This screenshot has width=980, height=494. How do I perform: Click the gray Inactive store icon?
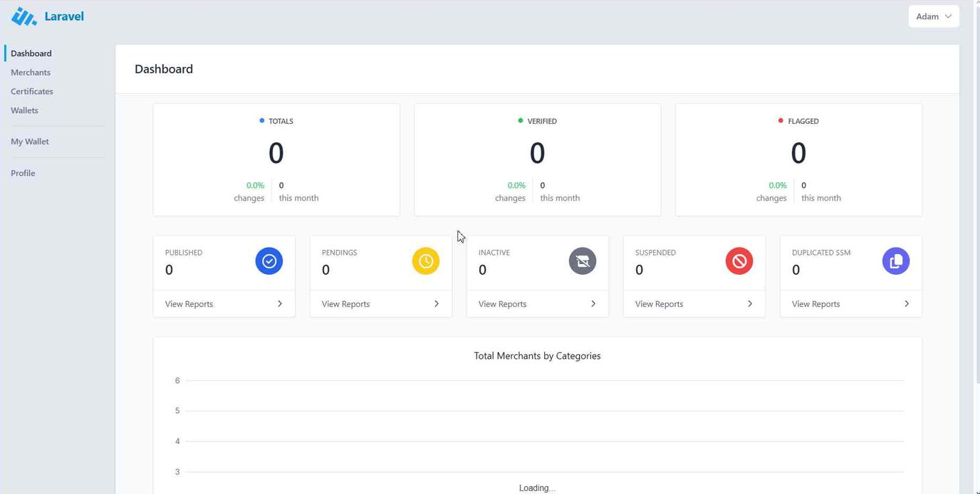pos(583,261)
